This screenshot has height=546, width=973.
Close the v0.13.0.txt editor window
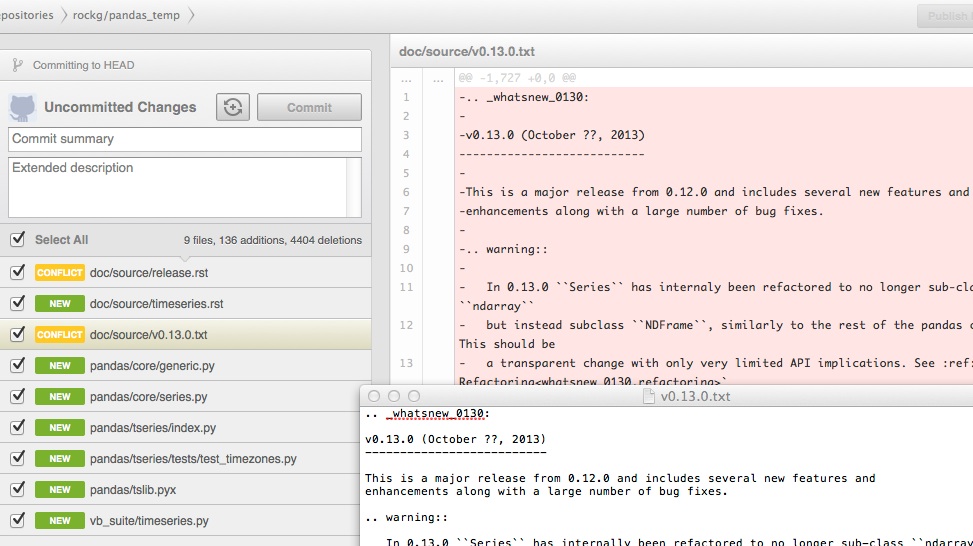374,396
